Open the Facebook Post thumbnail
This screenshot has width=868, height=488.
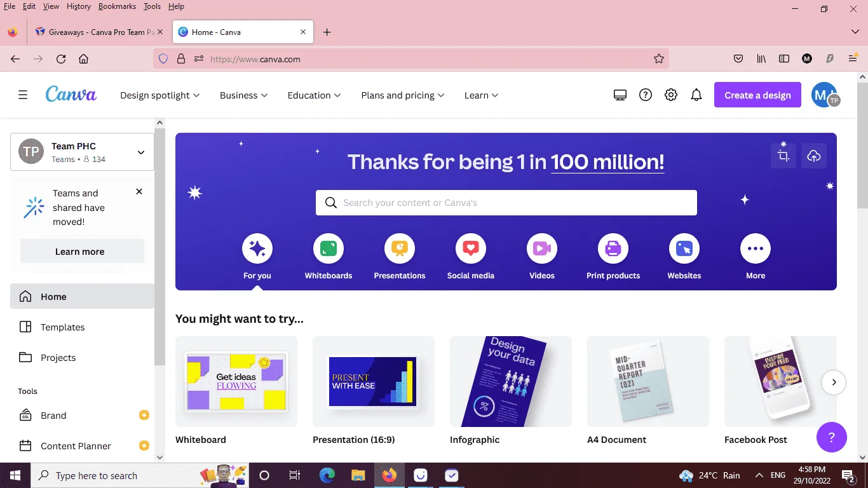tap(780, 382)
